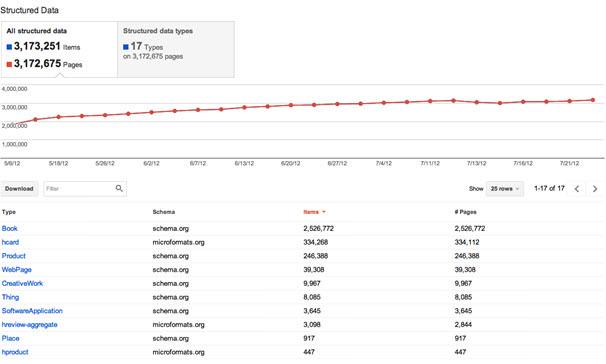The image size is (606, 364).
Task: Click the blue Items legend square
Action: coord(9,47)
